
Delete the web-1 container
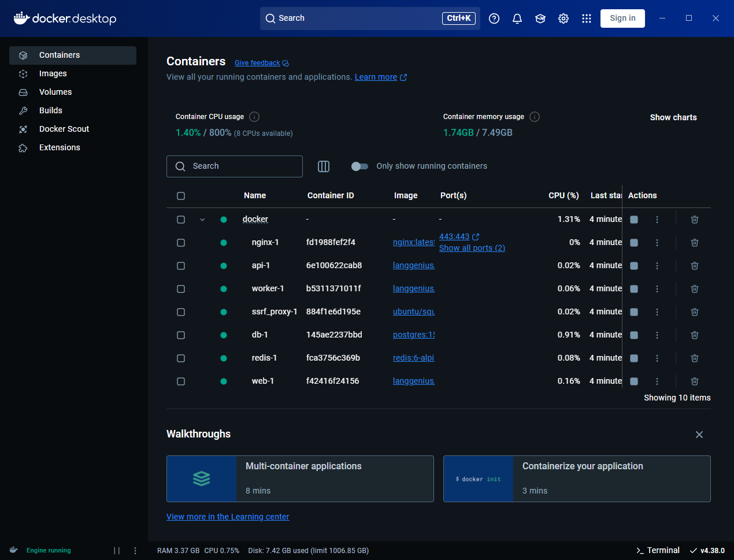(695, 381)
